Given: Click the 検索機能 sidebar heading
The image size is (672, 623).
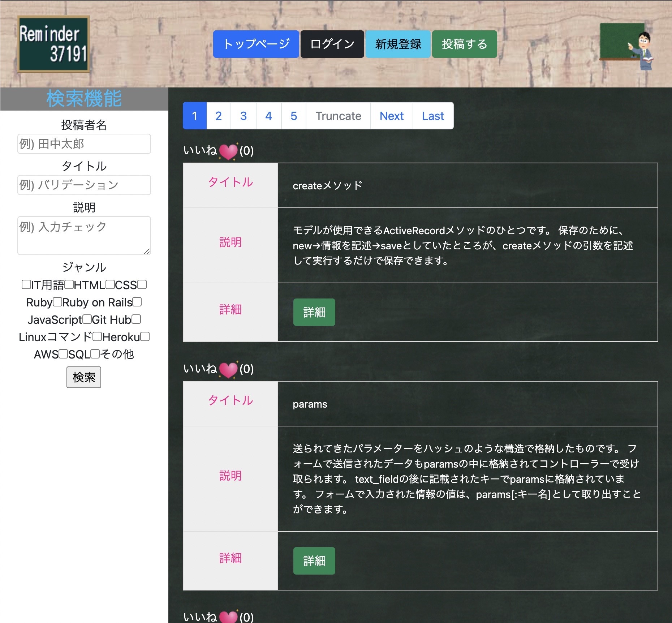Looking at the screenshot, I should [84, 99].
